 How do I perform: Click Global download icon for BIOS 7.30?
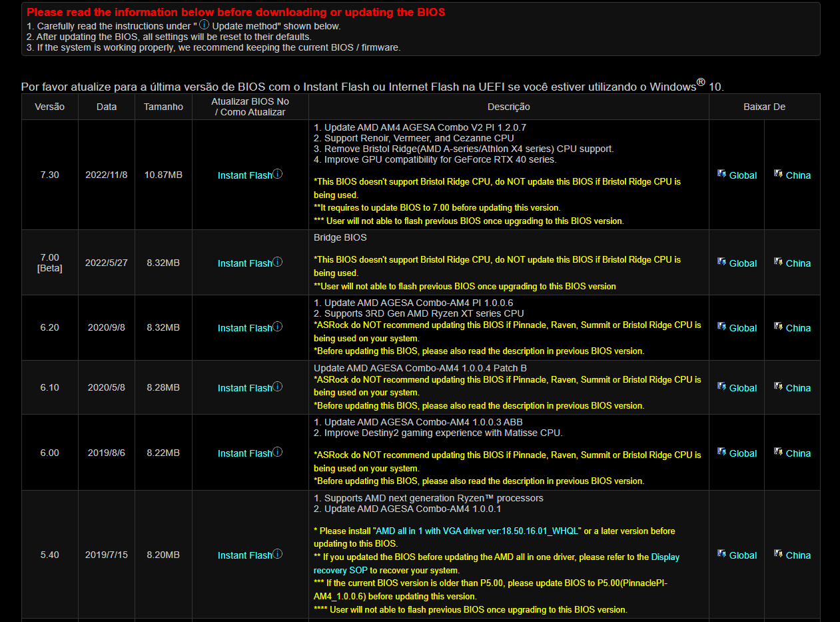[x=721, y=174]
